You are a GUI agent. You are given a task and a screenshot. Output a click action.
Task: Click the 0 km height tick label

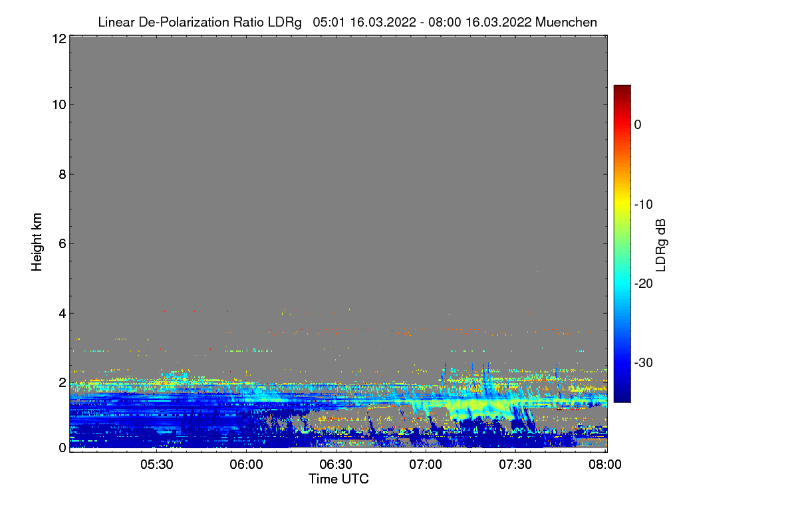point(61,448)
